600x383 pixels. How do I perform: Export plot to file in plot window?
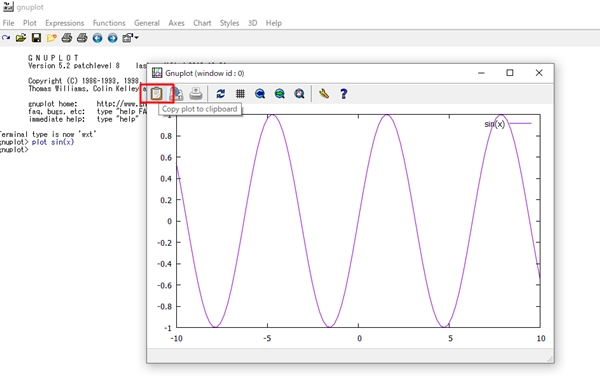click(x=177, y=94)
